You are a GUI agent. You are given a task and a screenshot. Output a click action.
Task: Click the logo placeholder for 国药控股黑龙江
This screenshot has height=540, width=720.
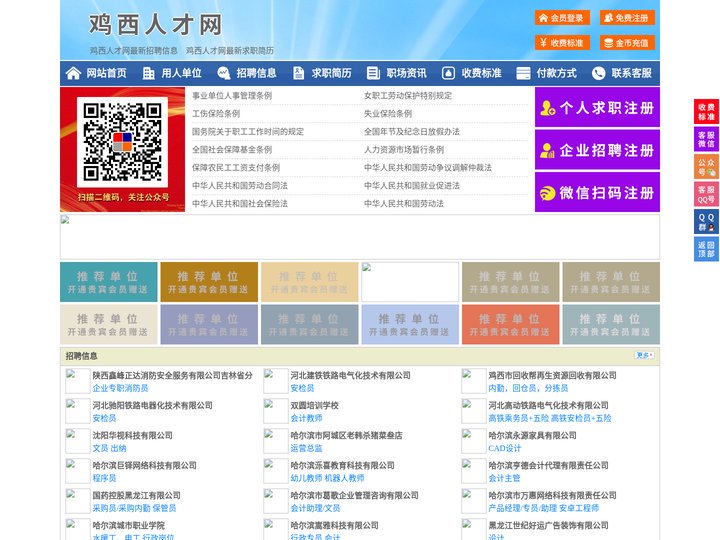coord(78,501)
